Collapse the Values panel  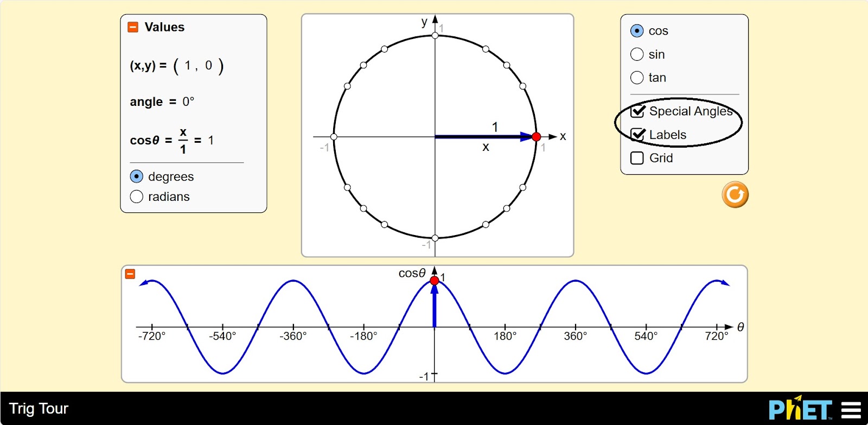[x=133, y=27]
